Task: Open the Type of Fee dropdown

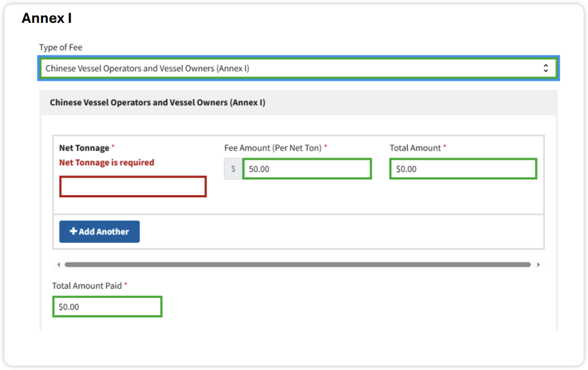Action: [x=294, y=69]
